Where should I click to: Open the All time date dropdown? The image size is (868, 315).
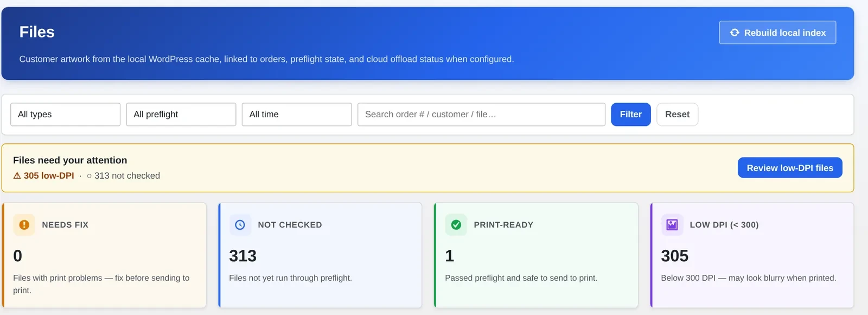tap(297, 115)
